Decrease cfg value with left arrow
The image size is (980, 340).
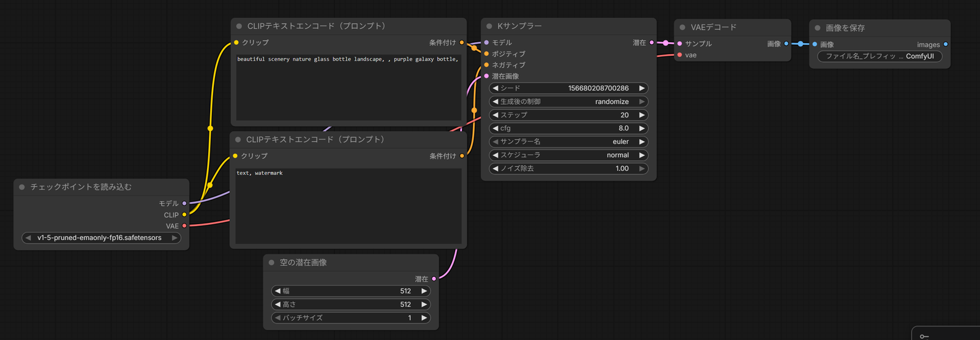coord(496,129)
